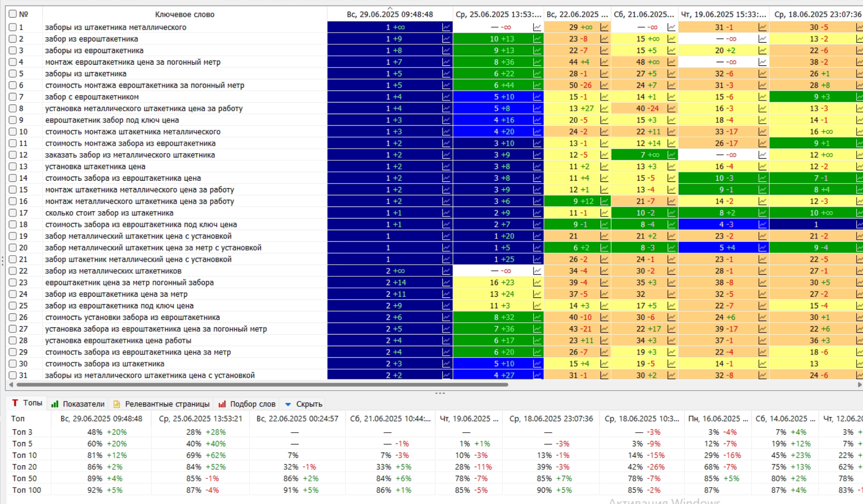Viewport: 863px width, 504px height.
Task: Click the horizontal scrollbar right arrow
Action: 859,385
